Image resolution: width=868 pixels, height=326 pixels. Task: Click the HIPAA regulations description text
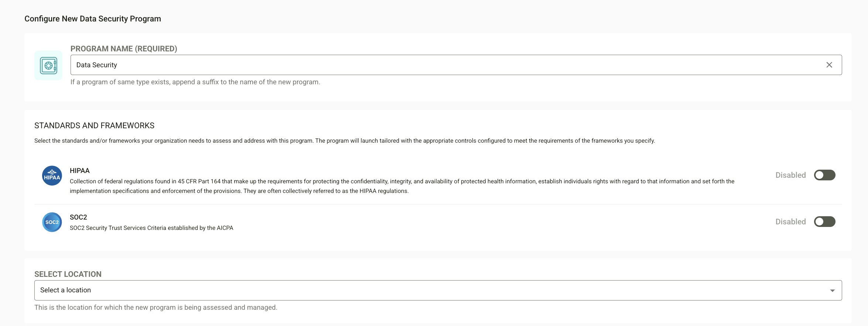tap(402, 186)
